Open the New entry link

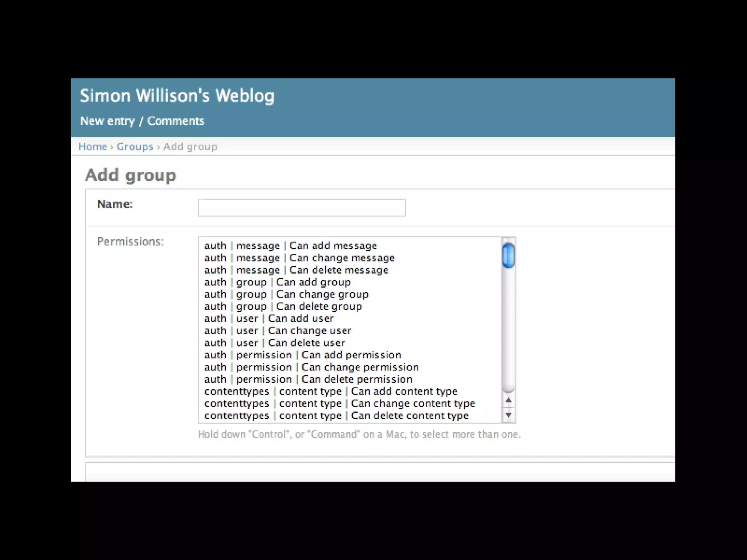107,121
